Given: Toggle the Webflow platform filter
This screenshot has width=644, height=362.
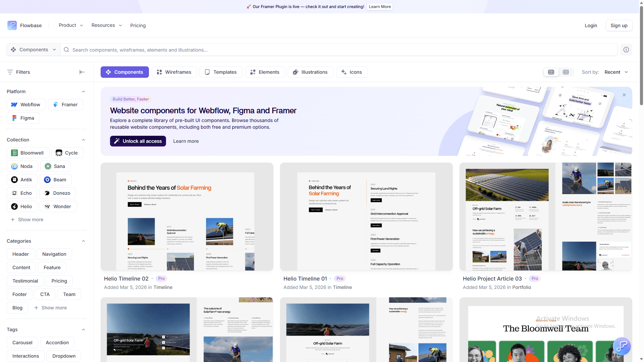Looking at the screenshot, I should [x=26, y=105].
